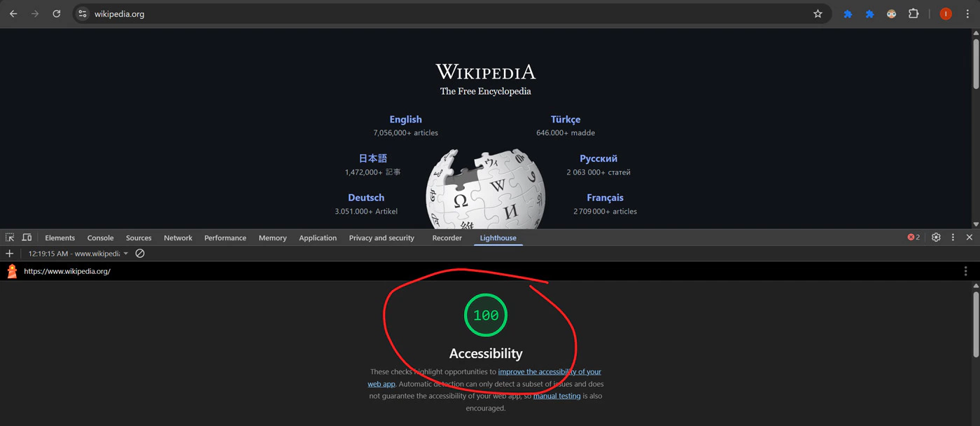Open the Deutsch Wikipedia link
This screenshot has height=426, width=980.
(x=366, y=198)
